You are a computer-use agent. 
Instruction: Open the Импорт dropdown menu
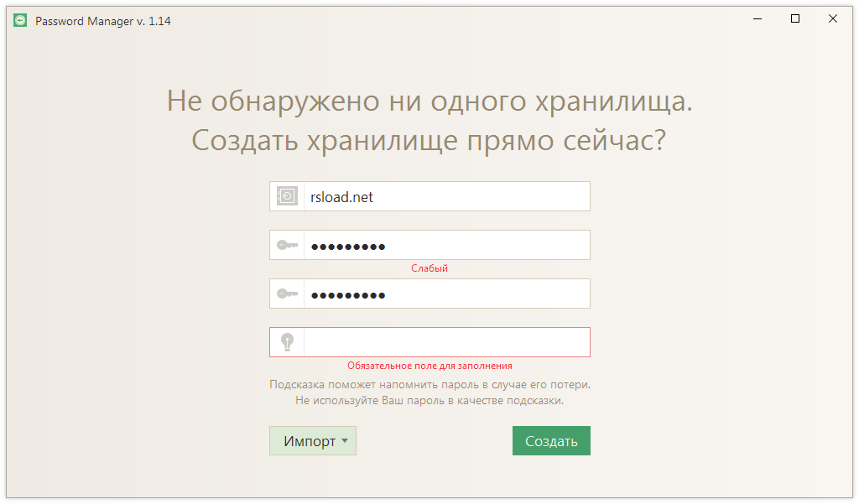tap(312, 440)
